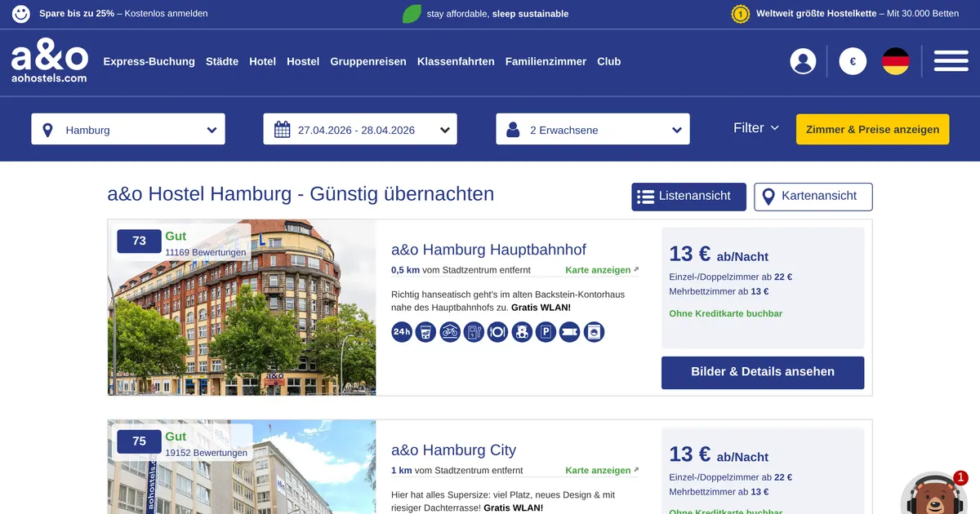The image size is (980, 514).
Task: Click the green leaf sustainability icon
Action: point(412,14)
